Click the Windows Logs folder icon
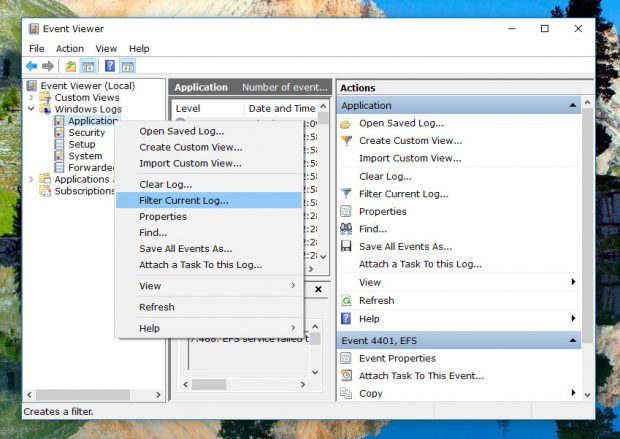620x439 pixels. 45,109
